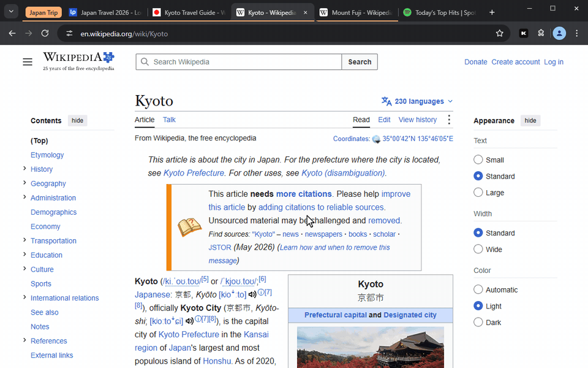Open the Chrome three-dot menu

click(x=577, y=33)
